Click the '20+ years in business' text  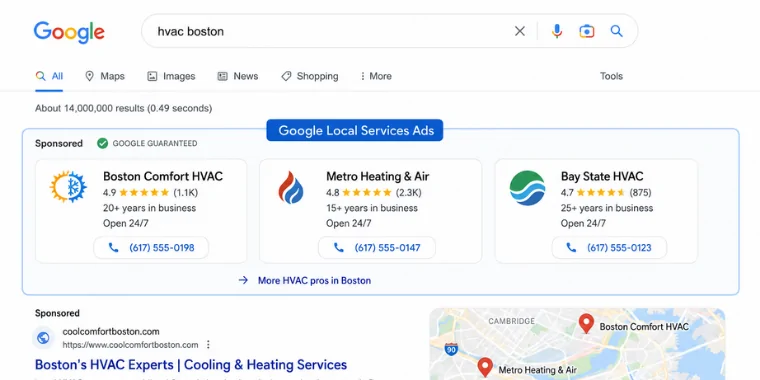149,208
